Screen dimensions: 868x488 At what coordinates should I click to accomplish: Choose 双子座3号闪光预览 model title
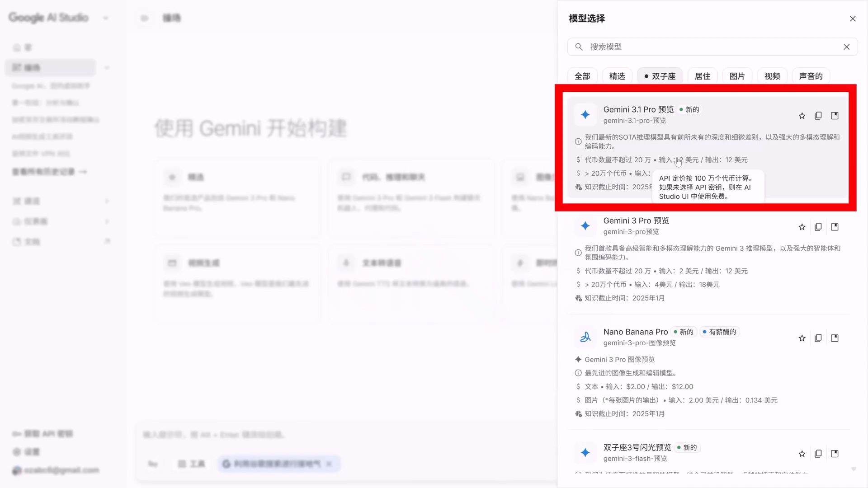pyautogui.click(x=637, y=448)
